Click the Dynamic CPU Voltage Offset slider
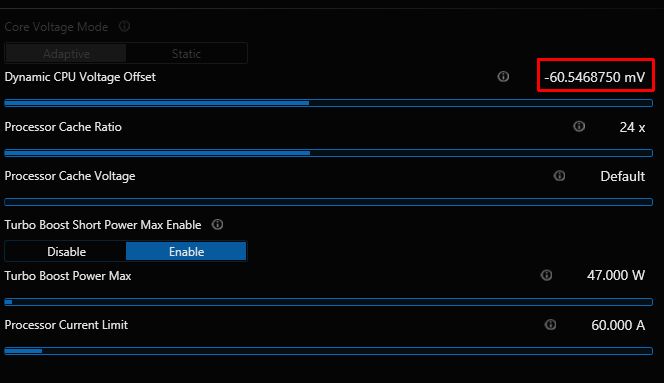The image size is (664, 383). (329, 103)
